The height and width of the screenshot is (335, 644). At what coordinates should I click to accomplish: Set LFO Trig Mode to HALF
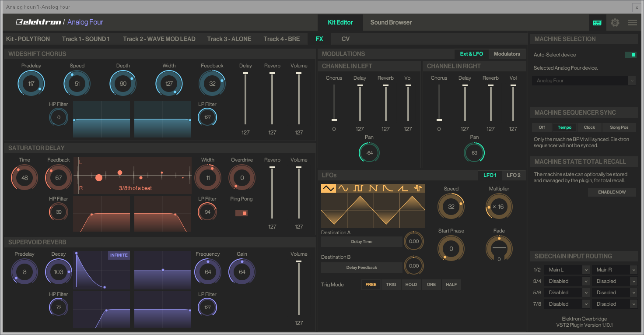pos(451,285)
